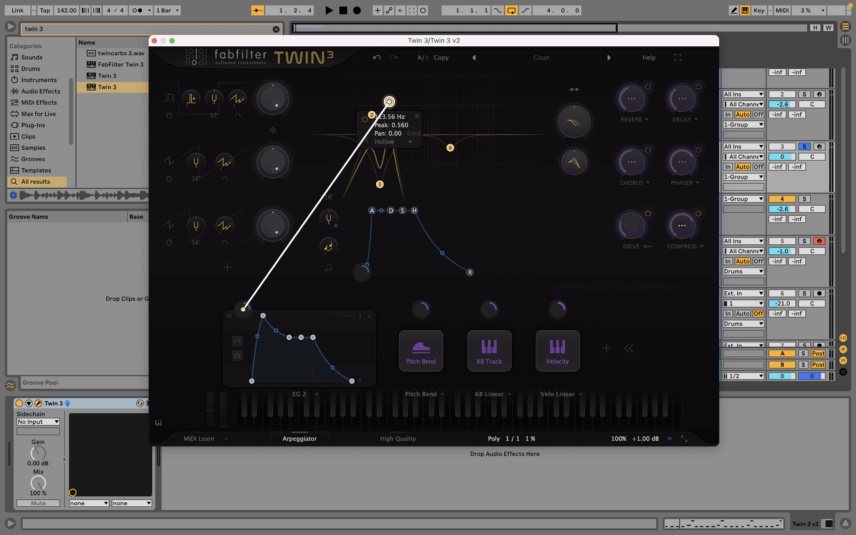
Task: Toggle the Compress power button
Action: tap(698, 213)
